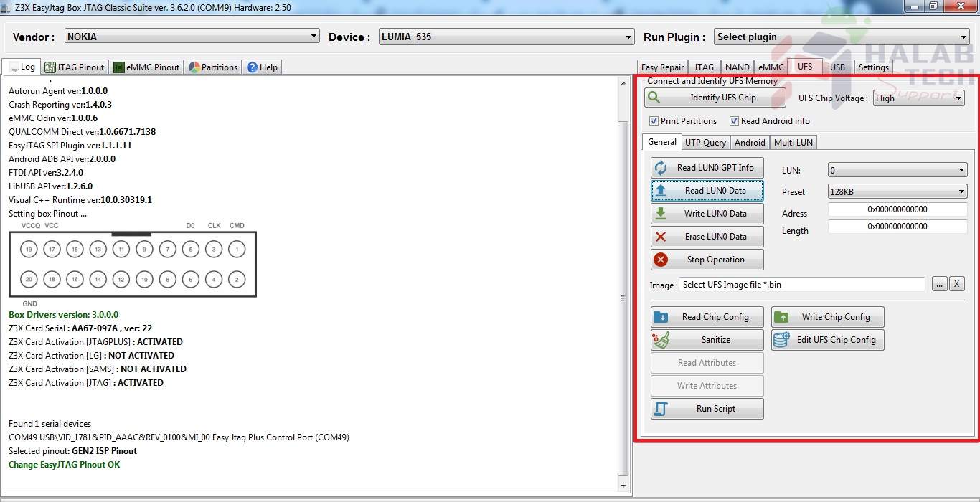Viewport: 980px width, 502px height.
Task: Open the Vendor dropdown showing NOKIA
Action: coord(192,37)
